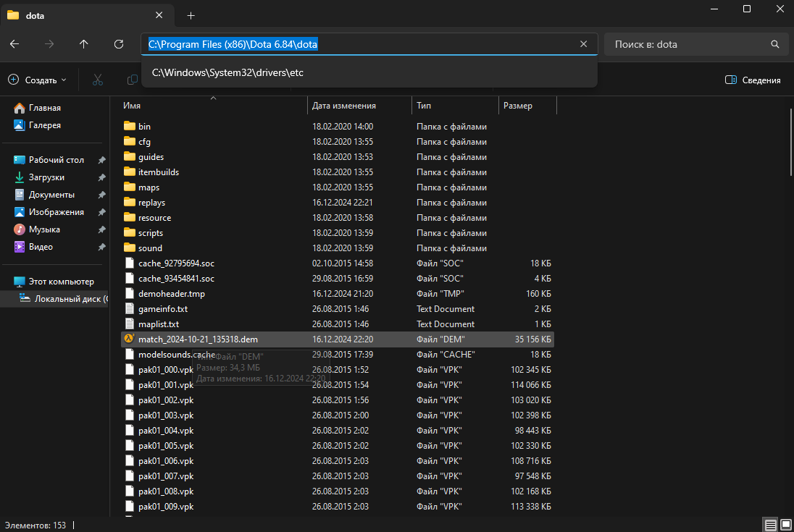Close the dota tab

click(159, 15)
